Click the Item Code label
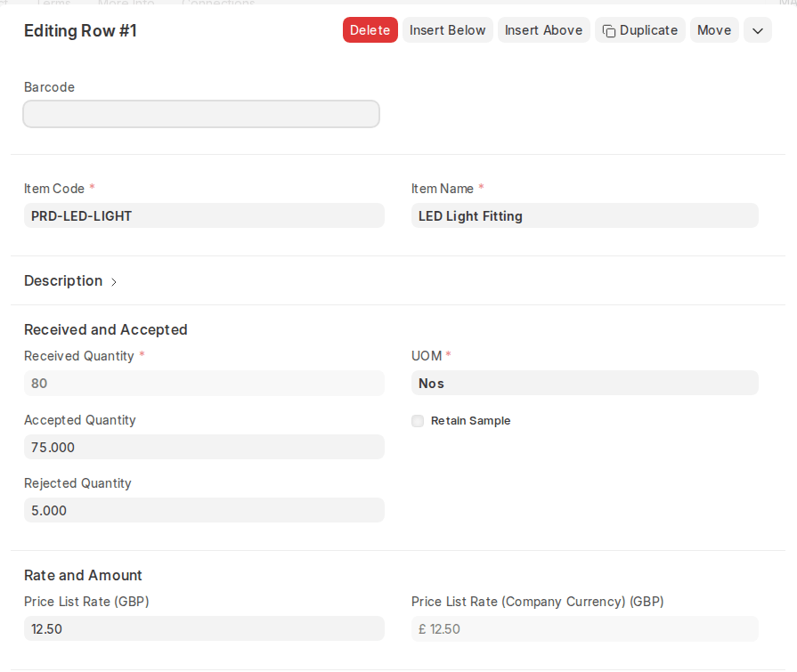 pyautogui.click(x=54, y=189)
